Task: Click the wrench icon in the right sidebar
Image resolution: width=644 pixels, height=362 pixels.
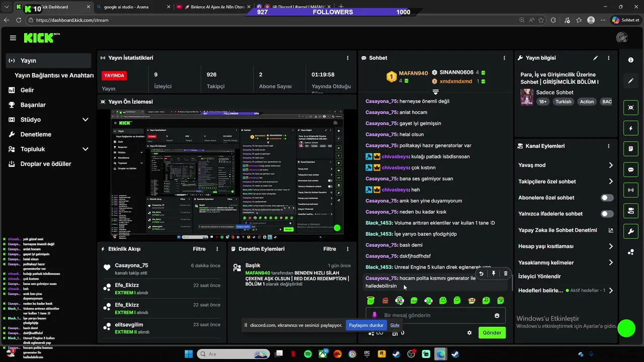Action: pyautogui.click(x=631, y=231)
